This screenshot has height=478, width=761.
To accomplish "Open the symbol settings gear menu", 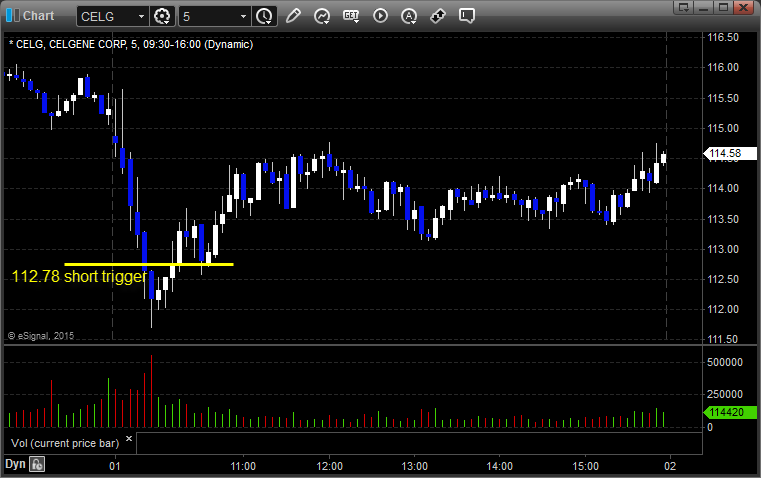I will (x=162, y=16).
